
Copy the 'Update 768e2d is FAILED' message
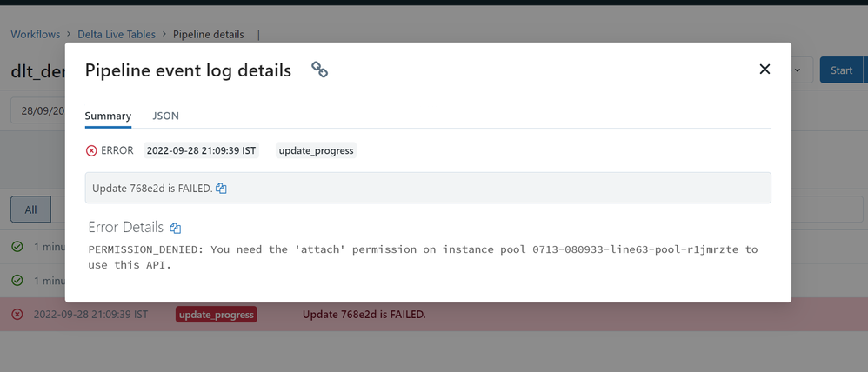[221, 189]
